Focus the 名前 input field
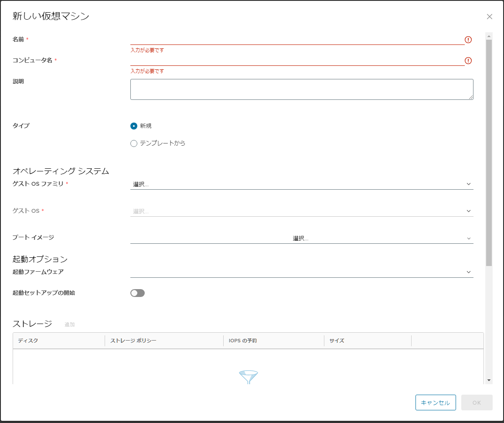504x423 pixels. pyautogui.click(x=297, y=40)
